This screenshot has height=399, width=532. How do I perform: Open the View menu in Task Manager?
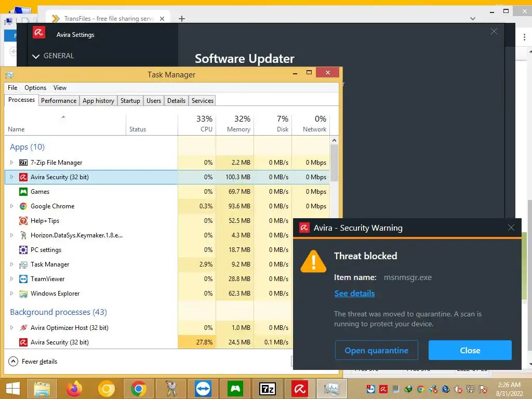coord(60,87)
